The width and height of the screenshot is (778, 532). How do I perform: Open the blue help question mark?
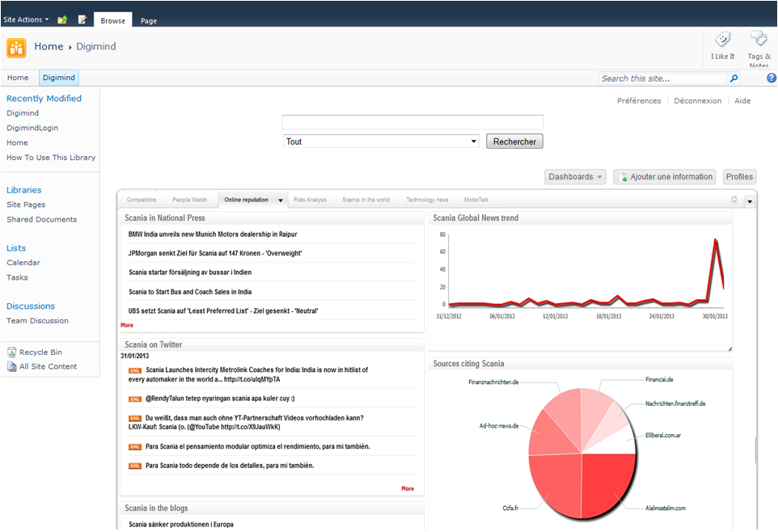pos(771,78)
